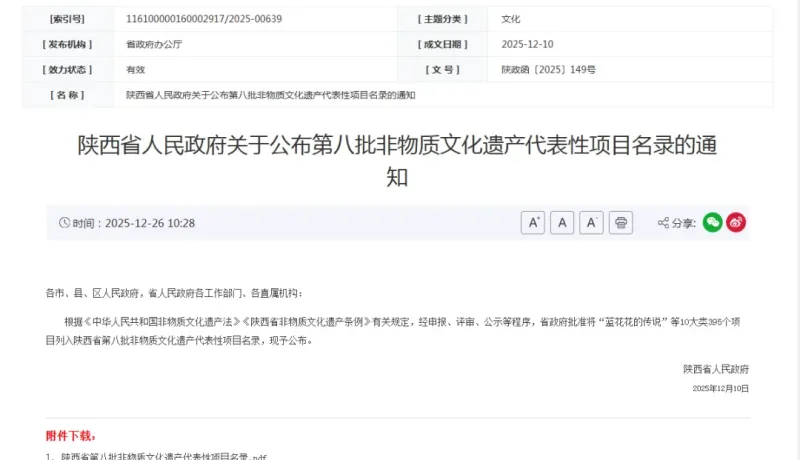Decrease the article font size with A-

(591, 223)
